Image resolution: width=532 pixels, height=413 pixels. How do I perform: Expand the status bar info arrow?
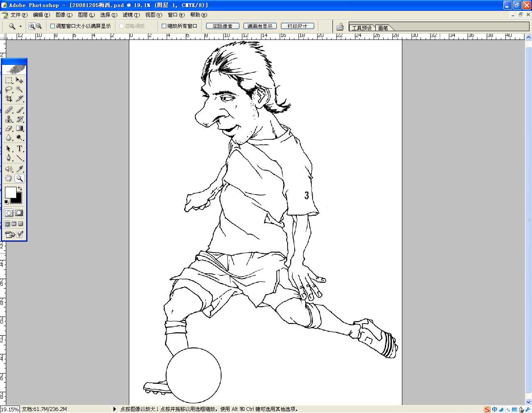pyautogui.click(x=115, y=409)
